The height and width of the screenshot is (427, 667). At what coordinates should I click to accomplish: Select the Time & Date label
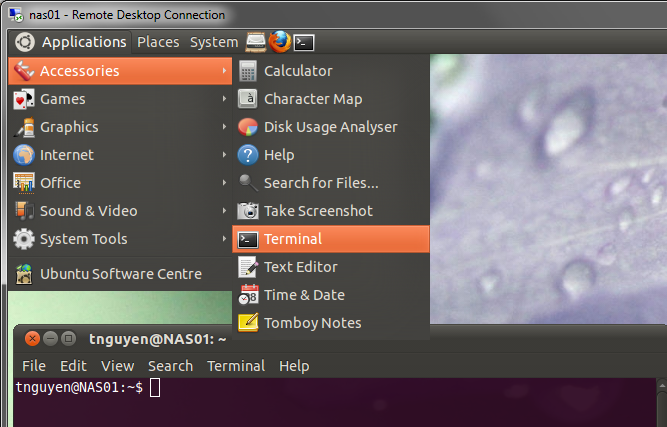pos(304,295)
